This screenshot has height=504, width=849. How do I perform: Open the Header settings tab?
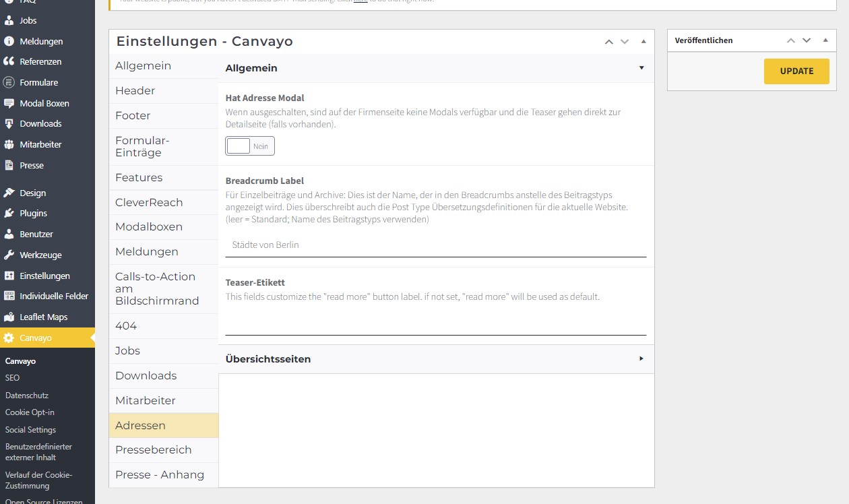coord(135,91)
